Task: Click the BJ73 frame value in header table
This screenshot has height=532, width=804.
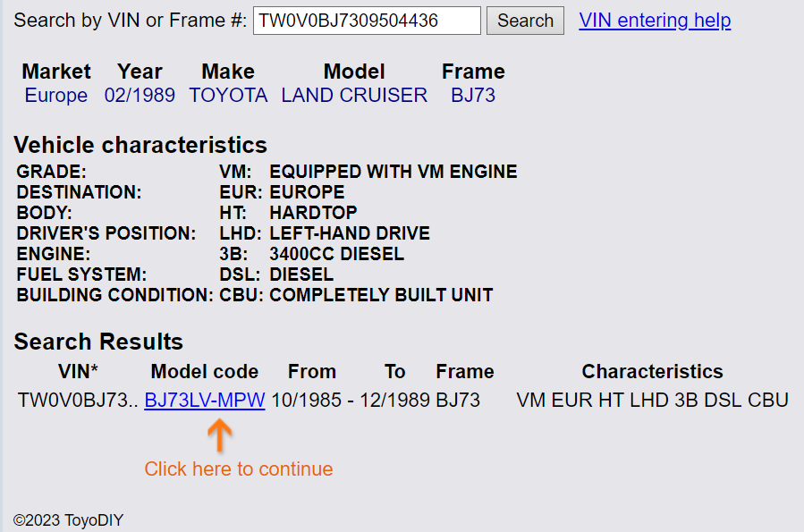Action: (473, 96)
